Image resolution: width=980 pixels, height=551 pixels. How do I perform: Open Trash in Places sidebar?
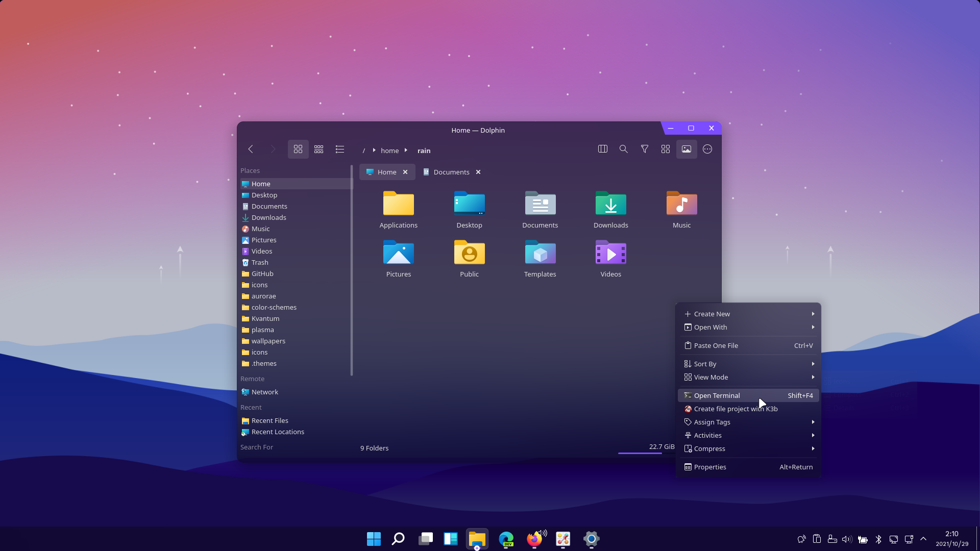(295, 262)
